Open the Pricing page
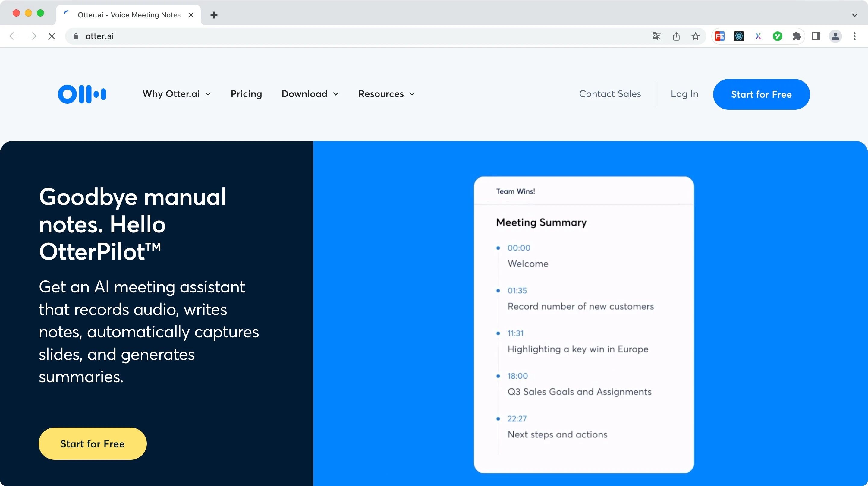 coord(246,94)
